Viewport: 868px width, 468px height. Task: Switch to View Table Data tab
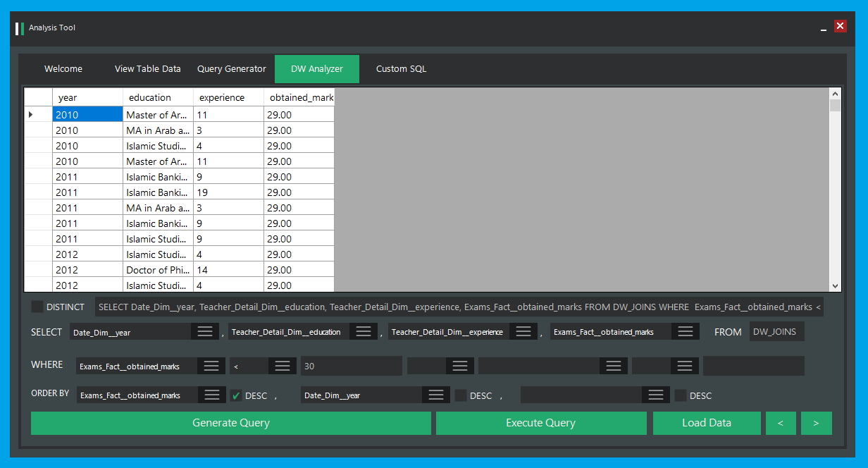148,69
